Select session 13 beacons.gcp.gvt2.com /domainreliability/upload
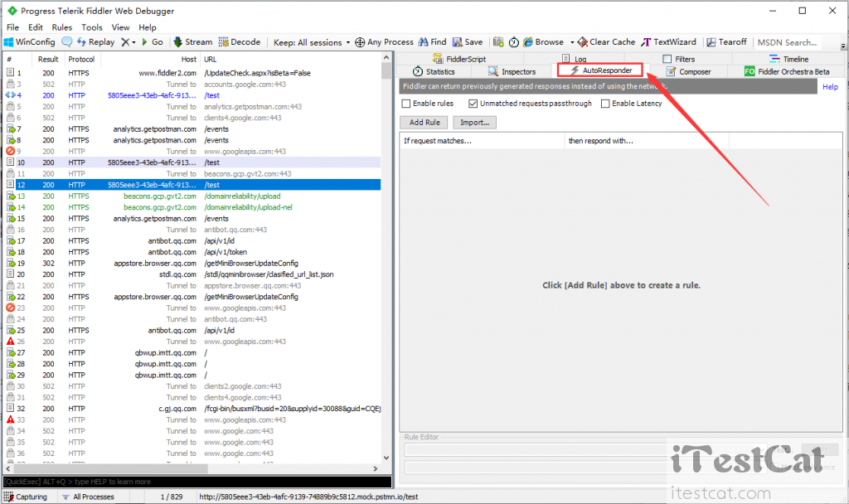 tap(192, 196)
